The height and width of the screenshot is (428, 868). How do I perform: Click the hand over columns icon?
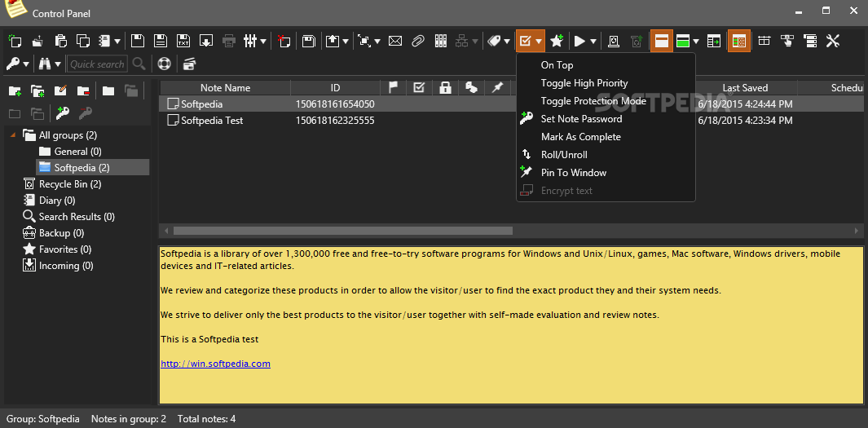787,41
